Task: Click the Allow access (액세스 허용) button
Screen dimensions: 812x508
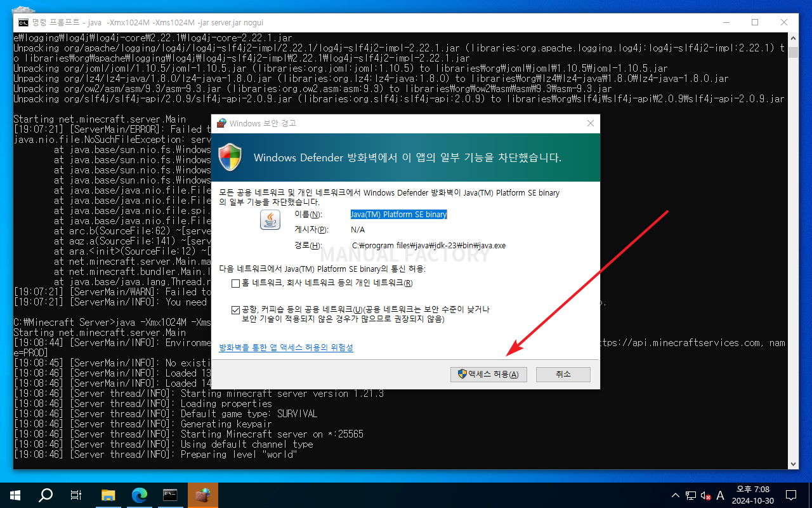Action: point(488,375)
